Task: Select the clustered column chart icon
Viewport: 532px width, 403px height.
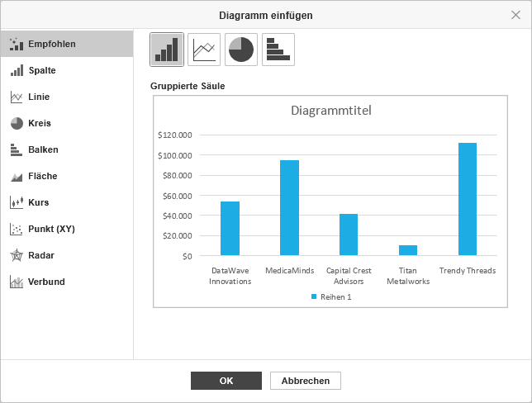Action: [x=167, y=50]
